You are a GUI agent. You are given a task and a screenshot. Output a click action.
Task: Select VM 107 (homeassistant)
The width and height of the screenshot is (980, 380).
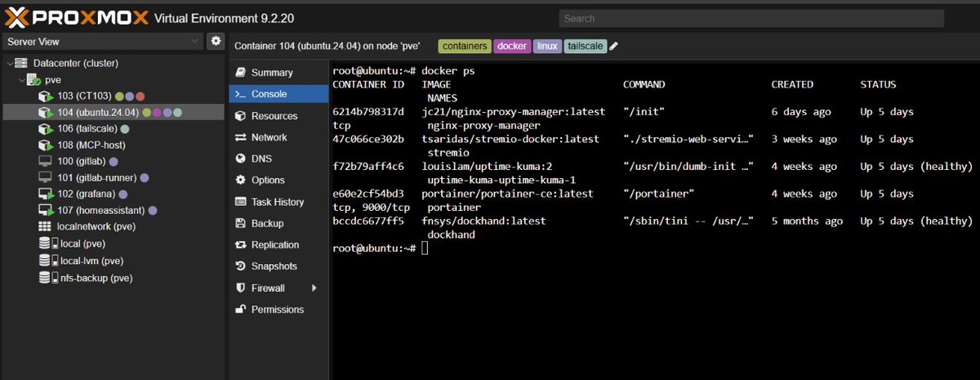[x=113, y=211]
